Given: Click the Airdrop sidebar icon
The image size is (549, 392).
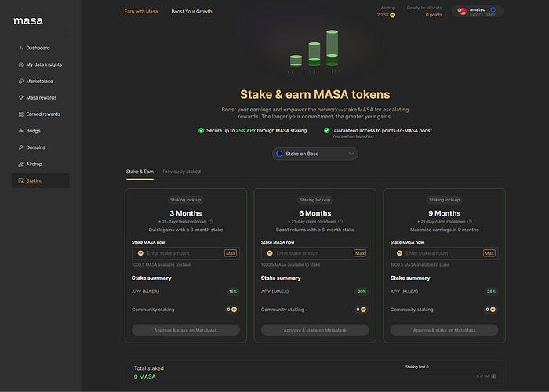Looking at the screenshot, I should pos(20,164).
